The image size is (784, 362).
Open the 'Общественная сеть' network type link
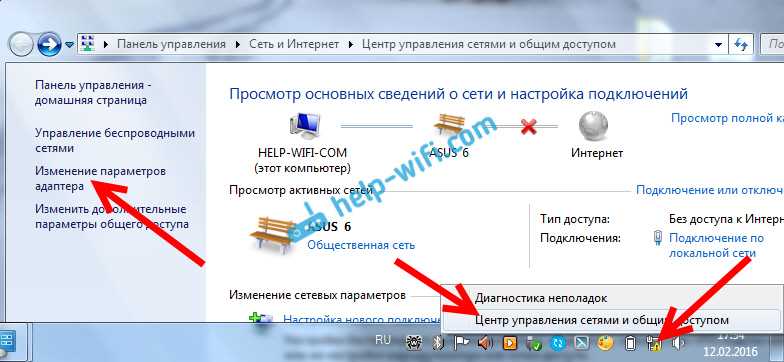pos(360,245)
